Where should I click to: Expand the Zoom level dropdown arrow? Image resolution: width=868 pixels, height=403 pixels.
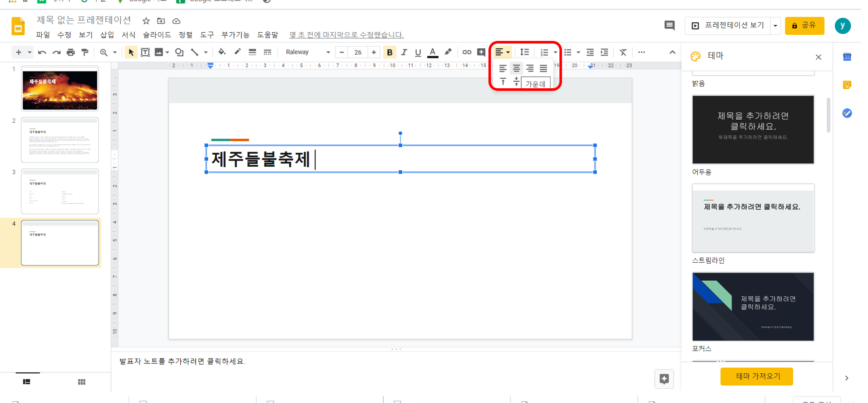coord(115,52)
